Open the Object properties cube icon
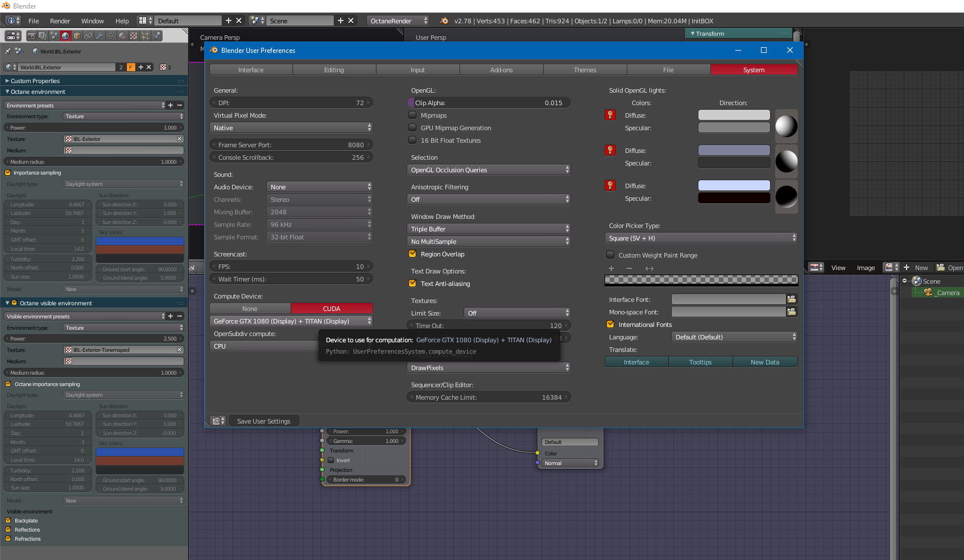 click(77, 36)
